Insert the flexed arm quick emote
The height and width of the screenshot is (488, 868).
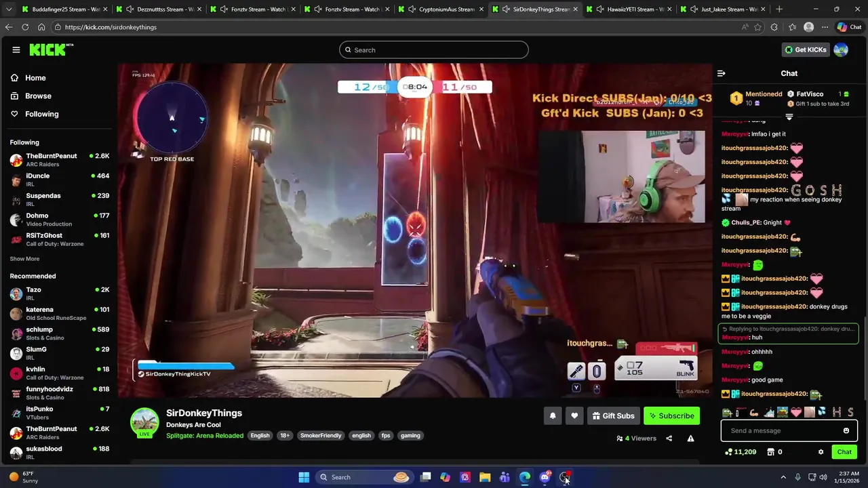(x=754, y=412)
